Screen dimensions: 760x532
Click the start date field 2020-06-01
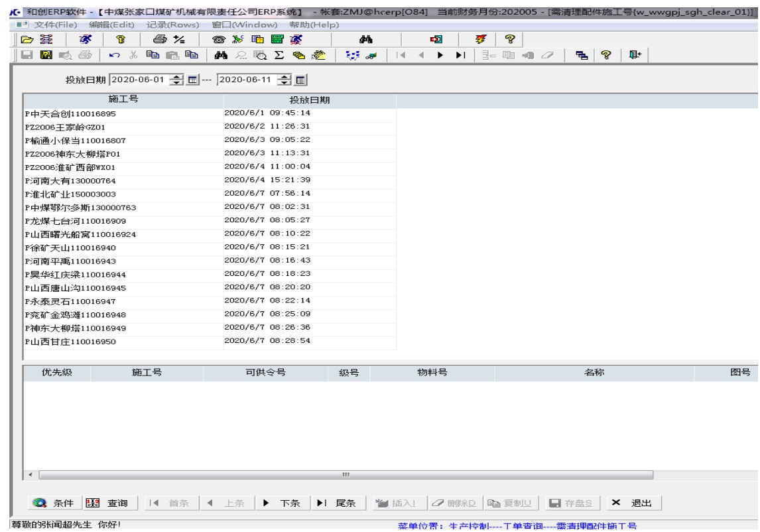click(139, 80)
